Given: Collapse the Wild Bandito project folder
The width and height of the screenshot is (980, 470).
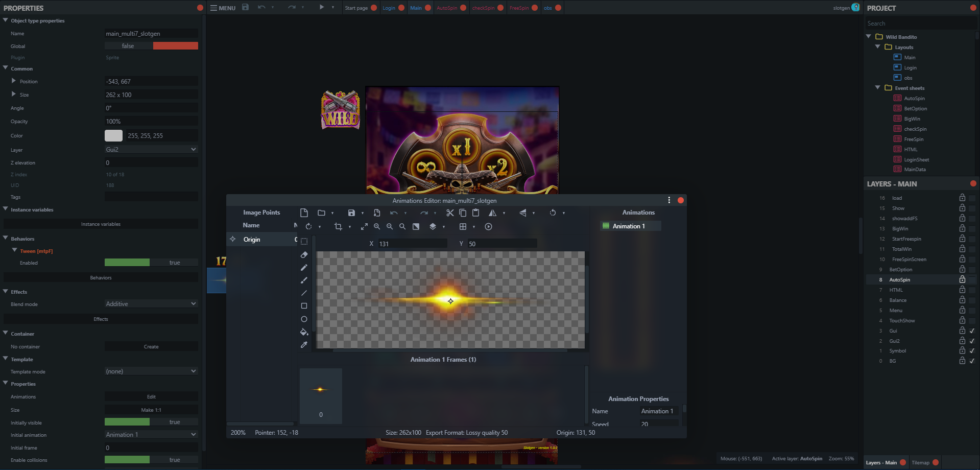Looking at the screenshot, I should tap(869, 36).
